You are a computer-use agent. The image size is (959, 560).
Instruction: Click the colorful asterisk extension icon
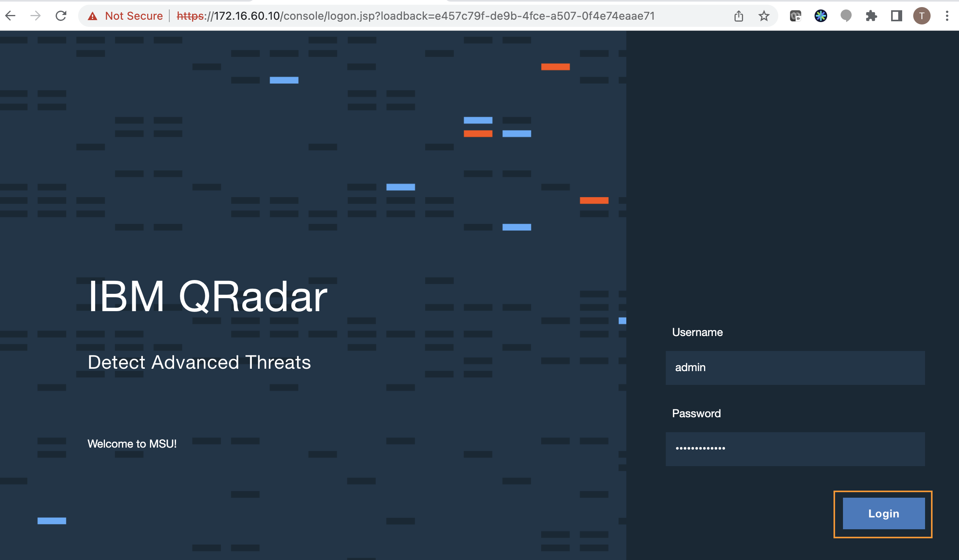820,16
